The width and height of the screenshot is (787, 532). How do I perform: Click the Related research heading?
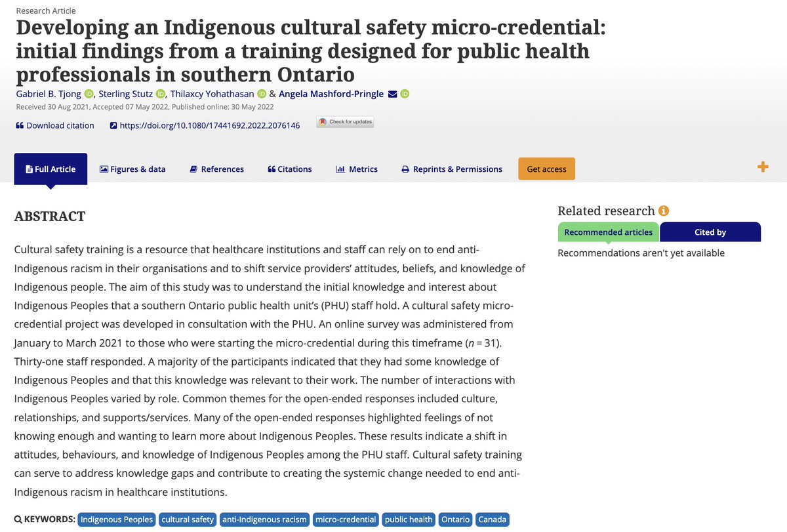(606, 211)
